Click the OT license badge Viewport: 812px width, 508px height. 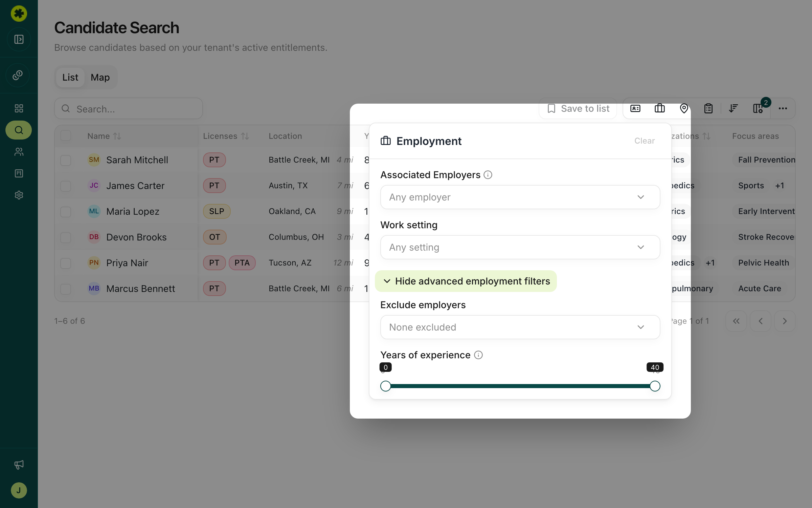click(215, 237)
